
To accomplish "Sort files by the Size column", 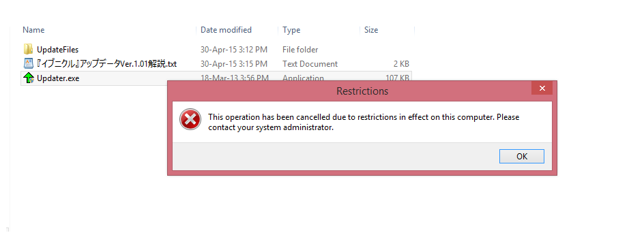I will coord(371,30).
